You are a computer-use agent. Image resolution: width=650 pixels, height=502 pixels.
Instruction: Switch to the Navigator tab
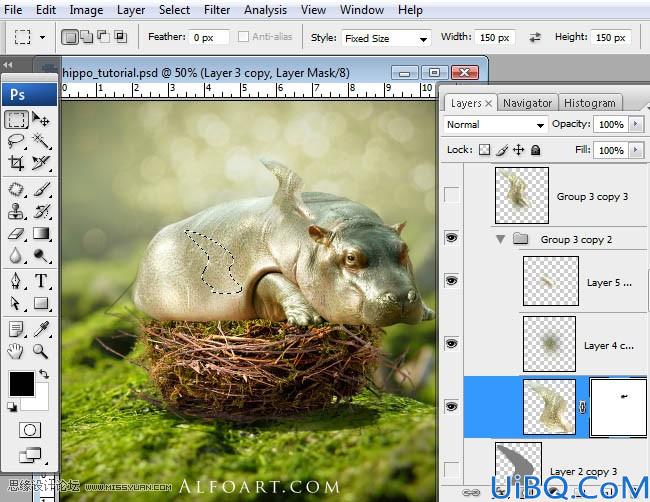click(x=527, y=103)
